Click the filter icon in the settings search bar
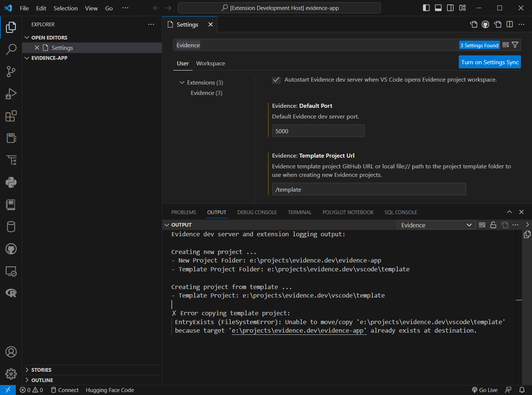The height and width of the screenshot is (395, 532). tap(515, 45)
